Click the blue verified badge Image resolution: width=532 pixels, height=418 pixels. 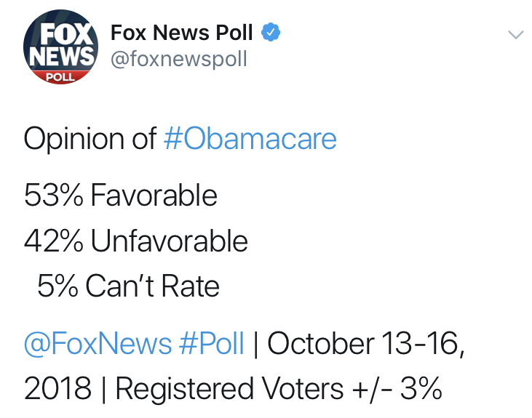point(271,32)
